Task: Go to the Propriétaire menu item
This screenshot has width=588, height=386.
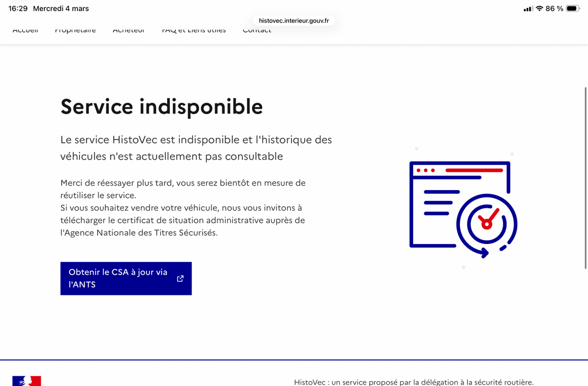Action: [75, 30]
